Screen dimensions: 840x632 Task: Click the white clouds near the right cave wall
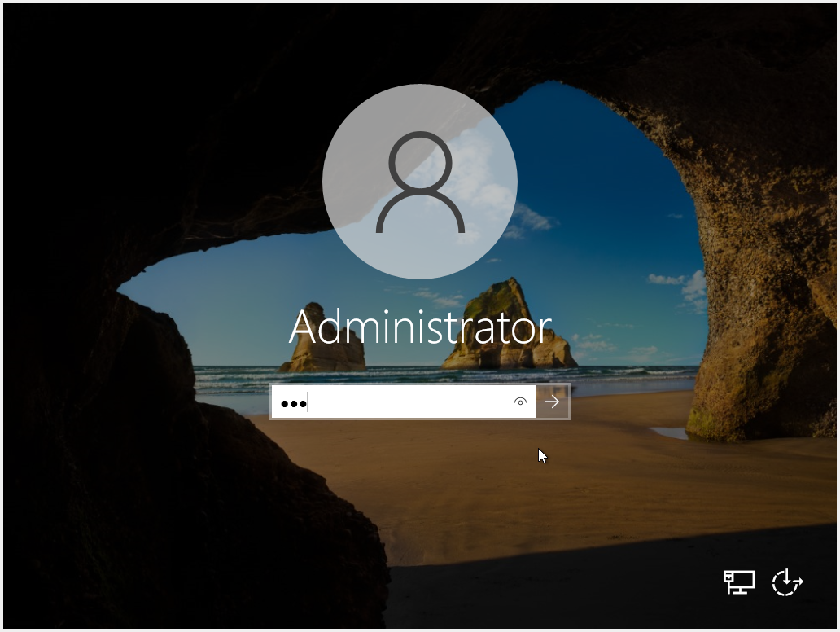click(x=686, y=287)
